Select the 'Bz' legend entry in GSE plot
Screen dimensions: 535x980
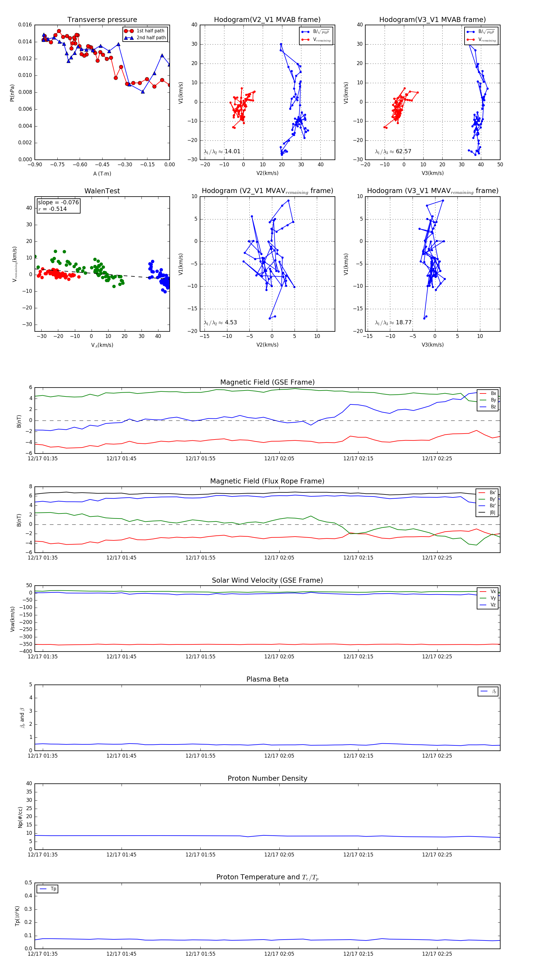click(488, 407)
